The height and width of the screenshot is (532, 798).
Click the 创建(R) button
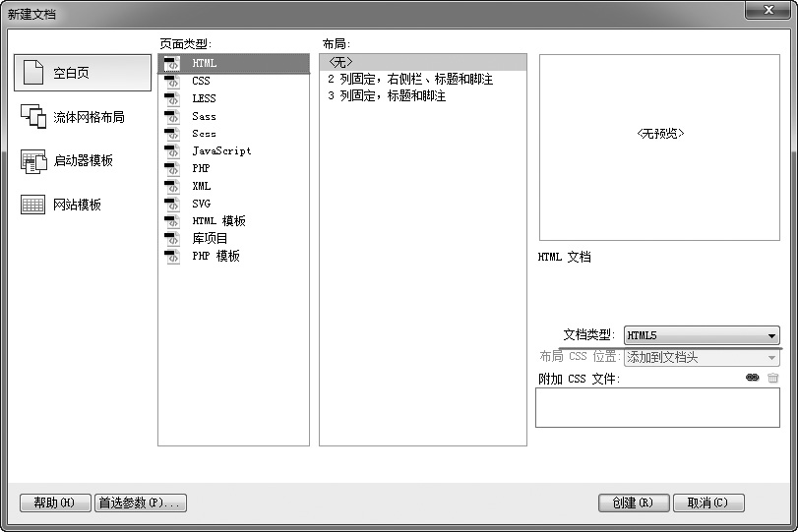pyautogui.click(x=633, y=503)
